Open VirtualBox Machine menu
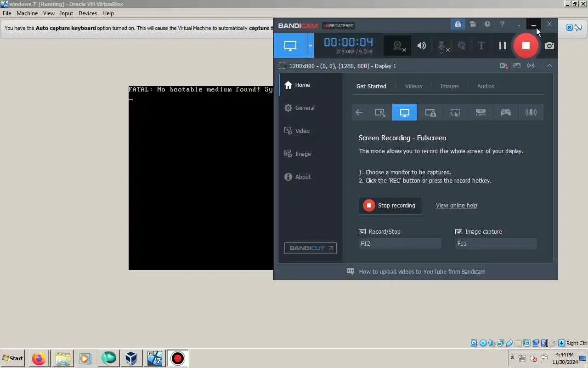This screenshot has height=368, width=588. click(27, 13)
